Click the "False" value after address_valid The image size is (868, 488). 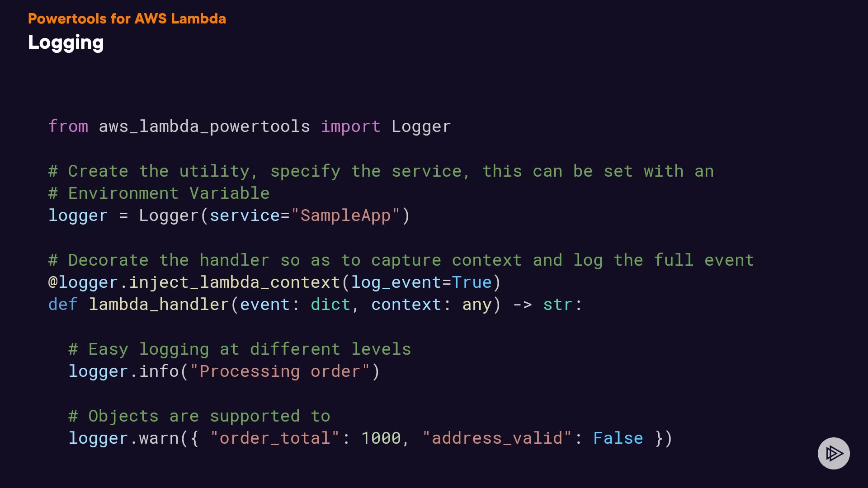click(x=618, y=438)
